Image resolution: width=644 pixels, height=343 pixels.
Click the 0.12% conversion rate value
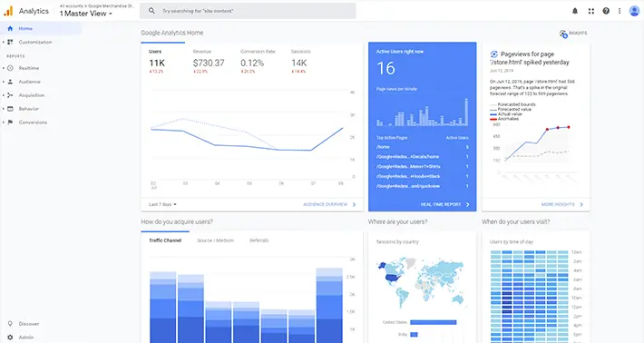(252, 64)
